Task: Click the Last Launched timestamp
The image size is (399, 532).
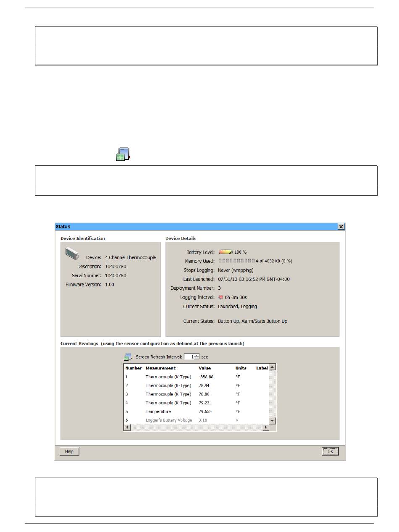Action: tap(254, 279)
